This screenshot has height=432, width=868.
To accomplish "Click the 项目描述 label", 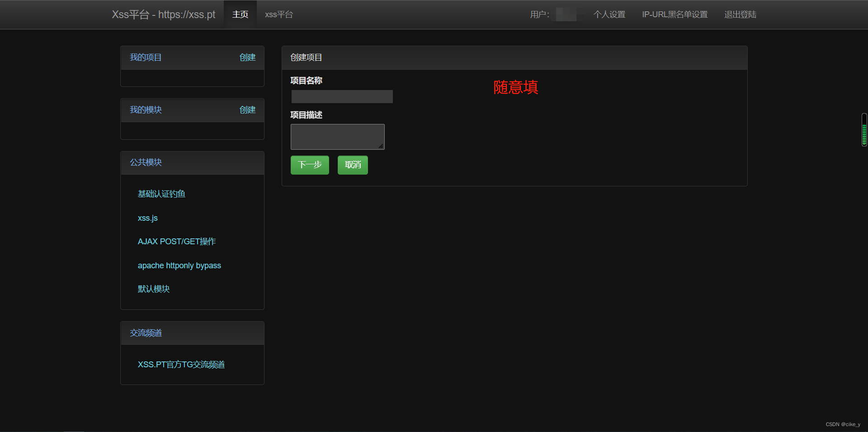I will 306,115.
